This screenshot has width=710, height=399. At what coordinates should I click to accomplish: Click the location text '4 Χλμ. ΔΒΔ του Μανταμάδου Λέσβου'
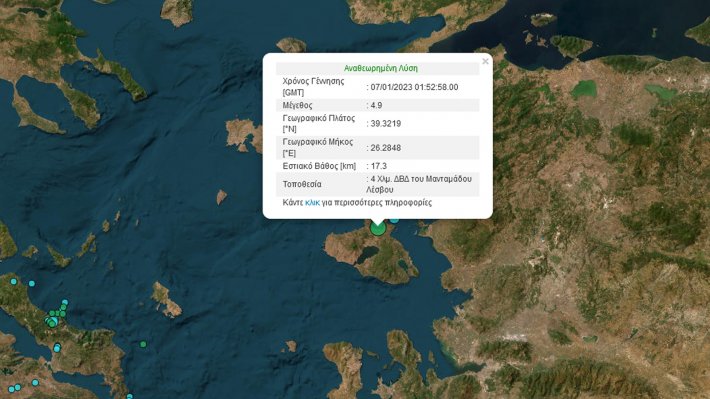[419, 184]
